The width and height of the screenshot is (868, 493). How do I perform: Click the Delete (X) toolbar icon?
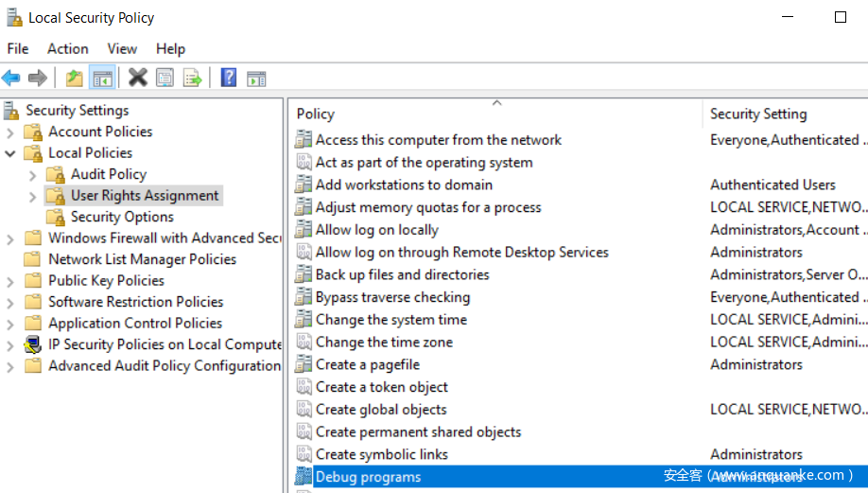pyautogui.click(x=138, y=78)
